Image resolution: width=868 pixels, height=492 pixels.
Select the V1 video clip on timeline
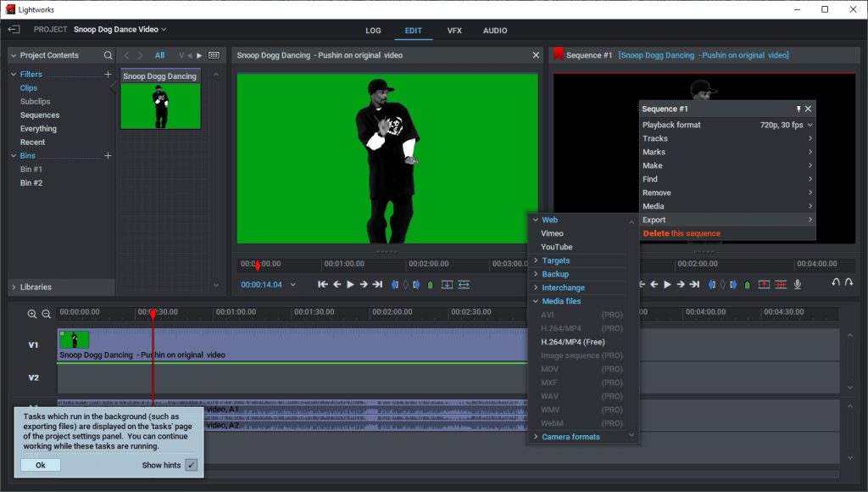pyautogui.click(x=293, y=344)
